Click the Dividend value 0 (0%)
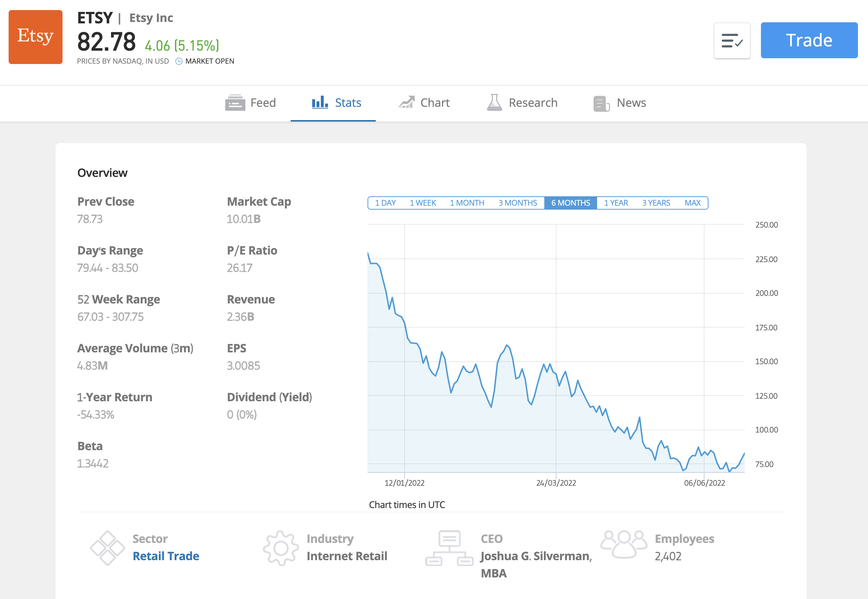Screen dimensions: 868x599 click(x=242, y=414)
